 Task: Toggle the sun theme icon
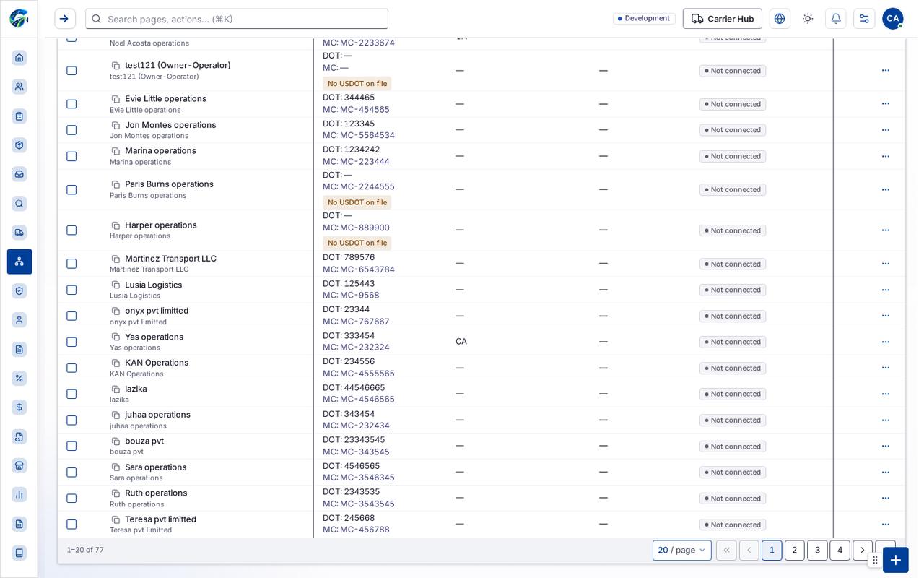[808, 19]
